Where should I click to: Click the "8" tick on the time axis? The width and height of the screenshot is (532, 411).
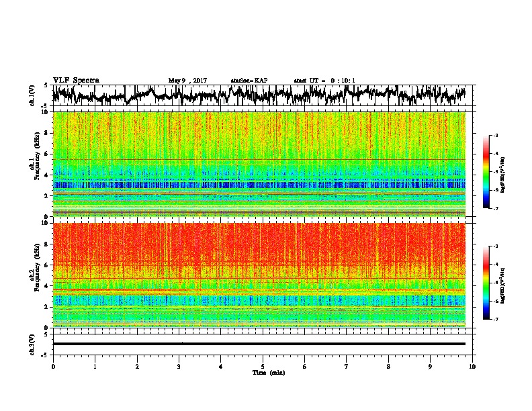pyautogui.click(x=388, y=367)
